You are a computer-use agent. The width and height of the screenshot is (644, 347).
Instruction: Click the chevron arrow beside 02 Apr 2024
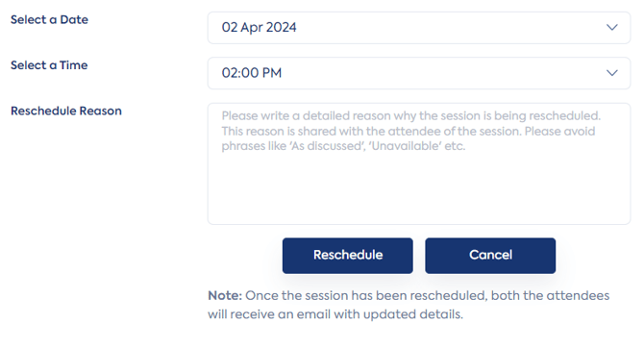click(x=612, y=28)
